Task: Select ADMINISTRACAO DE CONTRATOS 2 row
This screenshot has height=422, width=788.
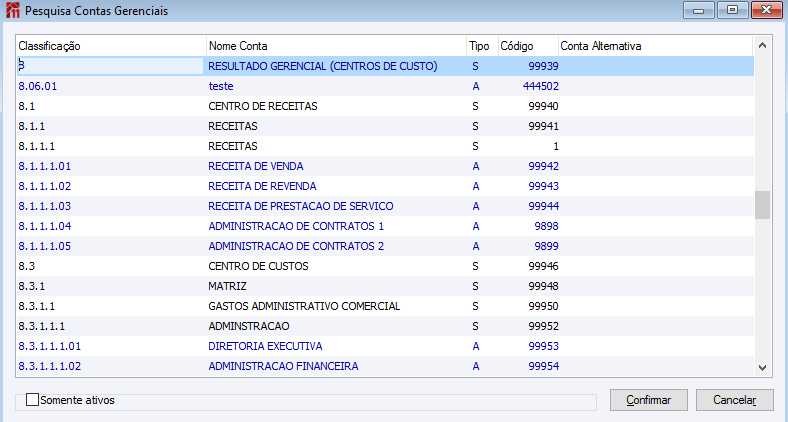Action: [x=385, y=246]
